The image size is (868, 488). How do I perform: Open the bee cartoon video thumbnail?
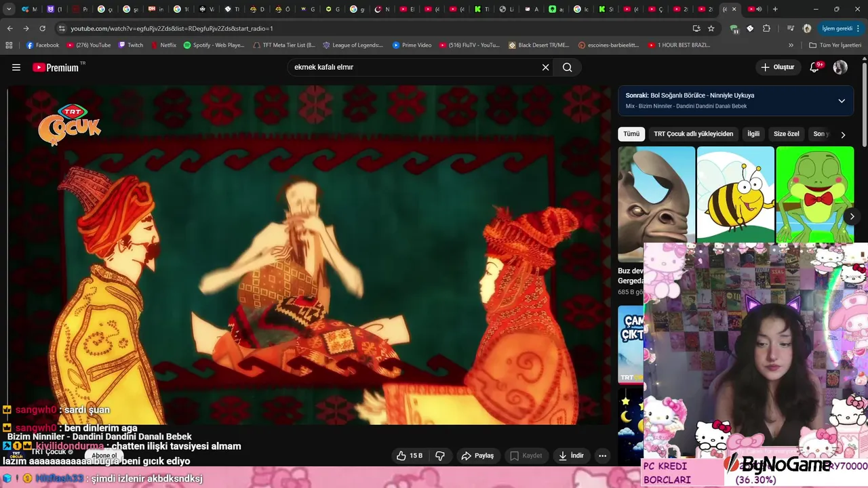[736, 194]
